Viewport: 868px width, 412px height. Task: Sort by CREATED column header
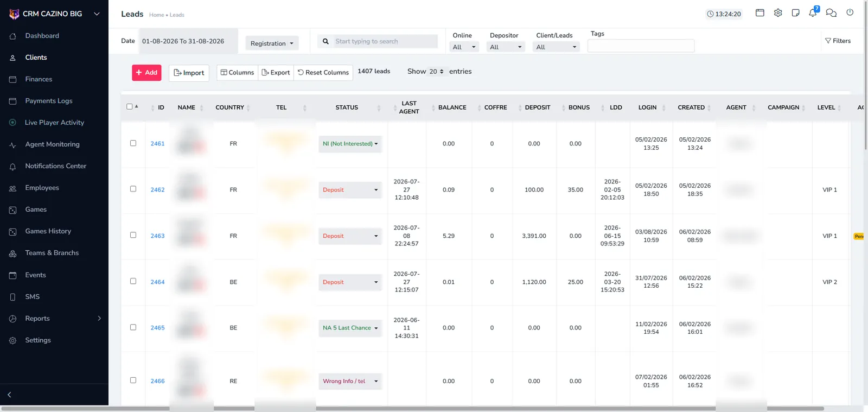[691, 107]
